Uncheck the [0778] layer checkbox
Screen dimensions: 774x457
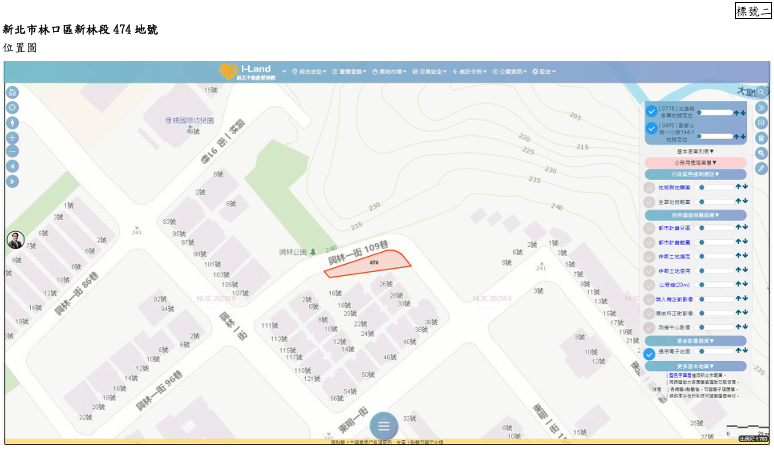651,111
